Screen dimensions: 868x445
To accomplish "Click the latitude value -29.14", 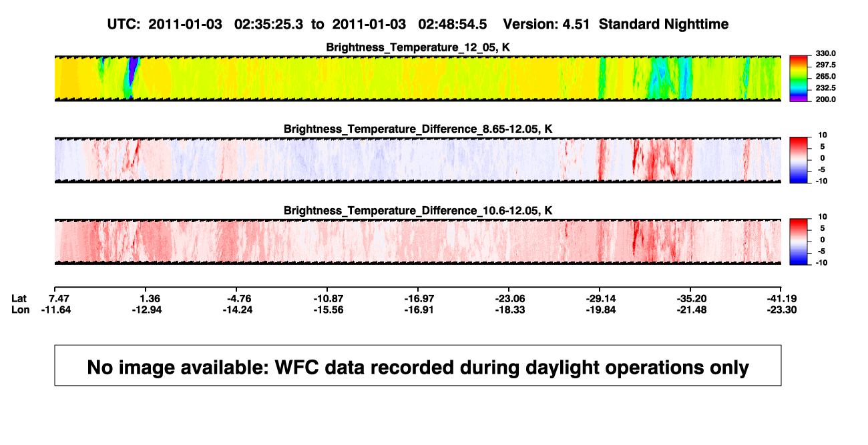I will 600,298.
